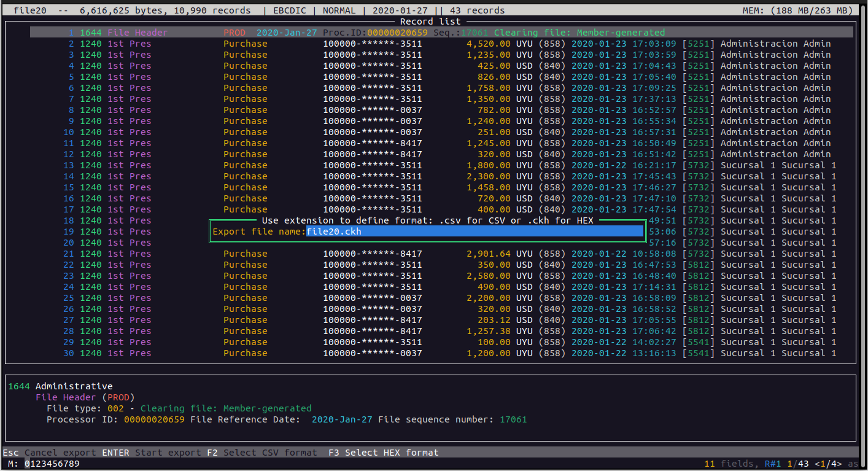868x471 pixels.
Task: Click the Export file name input field
Action: pyautogui.click(x=474, y=232)
